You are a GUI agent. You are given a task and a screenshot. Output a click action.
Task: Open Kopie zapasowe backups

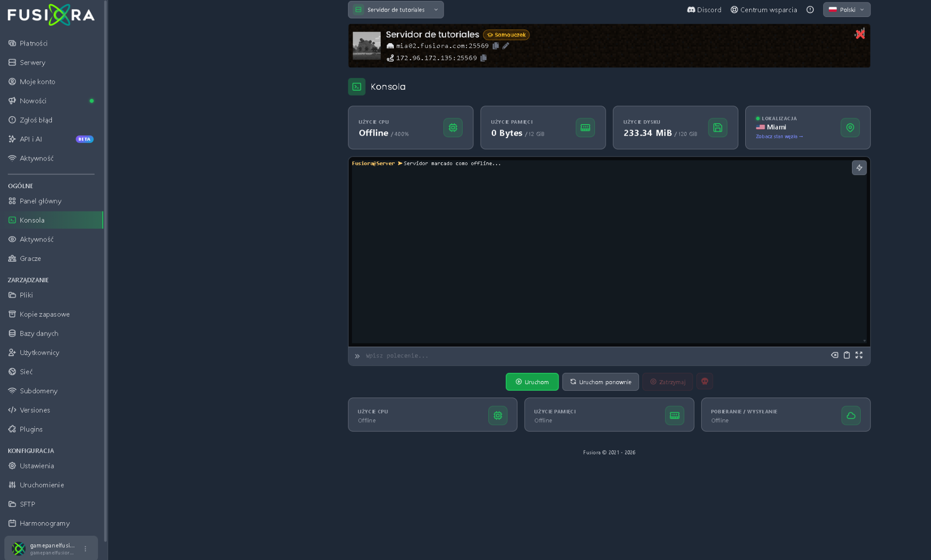51,314
